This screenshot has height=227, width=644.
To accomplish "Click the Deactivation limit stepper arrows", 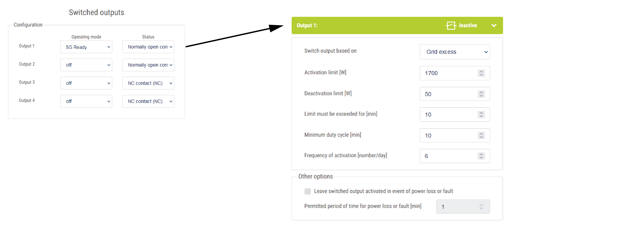I will pyautogui.click(x=481, y=94).
